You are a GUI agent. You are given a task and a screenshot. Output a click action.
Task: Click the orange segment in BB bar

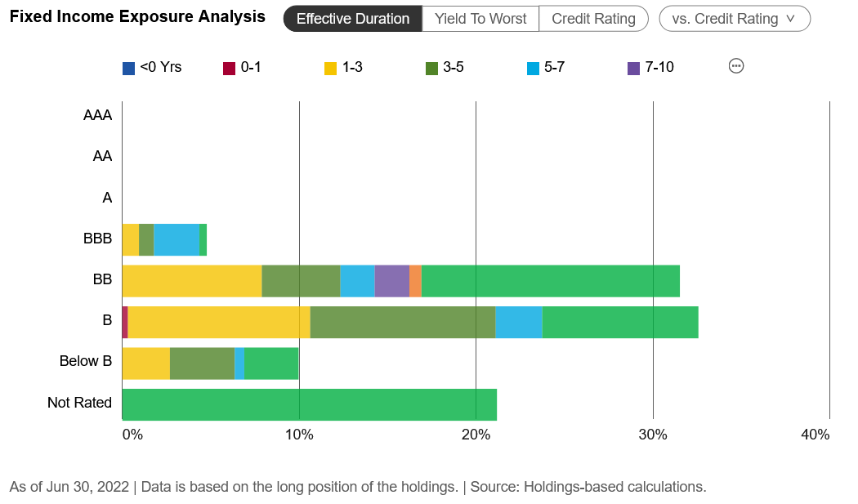point(415,281)
